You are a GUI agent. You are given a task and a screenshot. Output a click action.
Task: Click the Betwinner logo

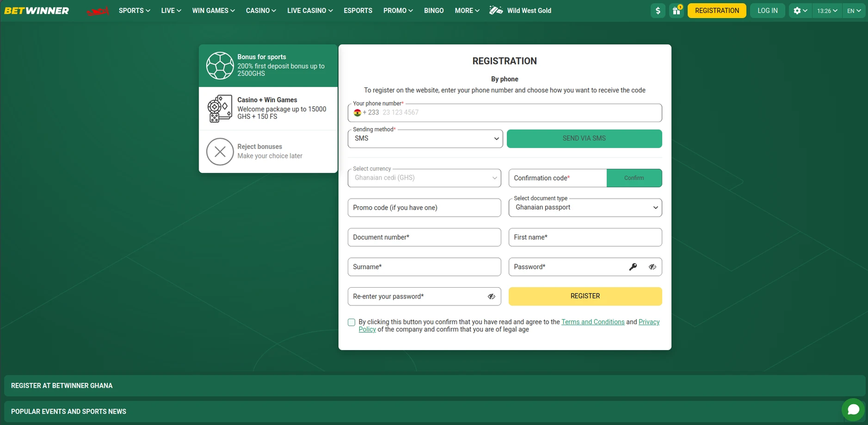coord(37,11)
